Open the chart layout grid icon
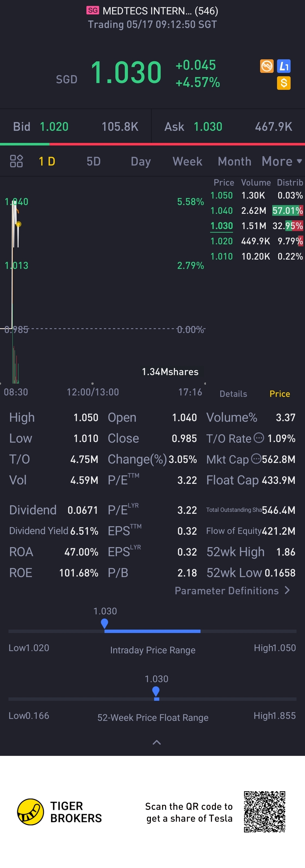This screenshot has width=305, height=868. pyautogui.click(x=16, y=161)
